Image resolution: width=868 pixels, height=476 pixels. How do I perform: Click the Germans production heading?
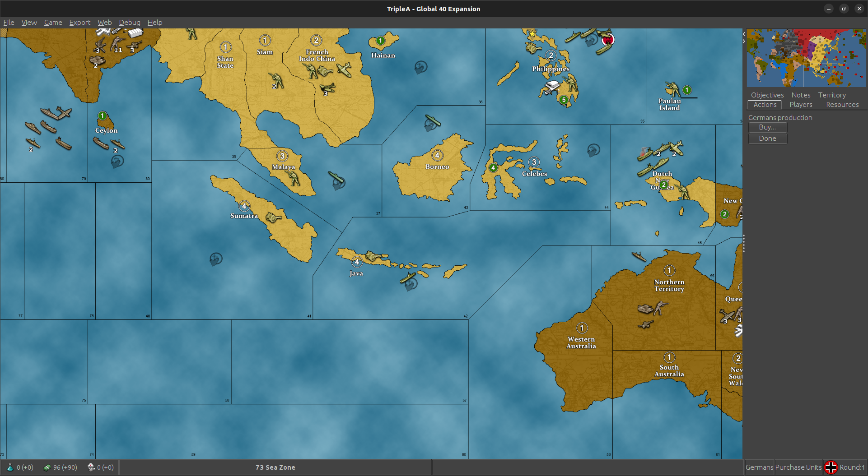pos(780,117)
